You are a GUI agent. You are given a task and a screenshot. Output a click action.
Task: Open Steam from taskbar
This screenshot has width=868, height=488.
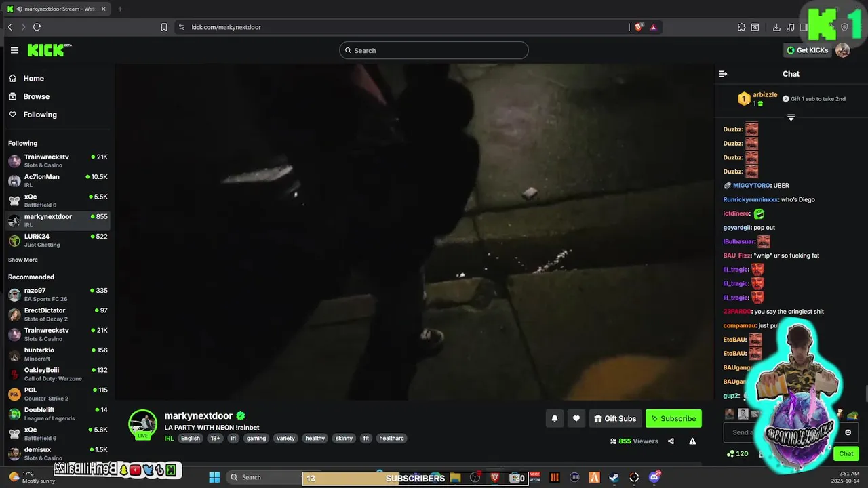pyautogui.click(x=614, y=477)
